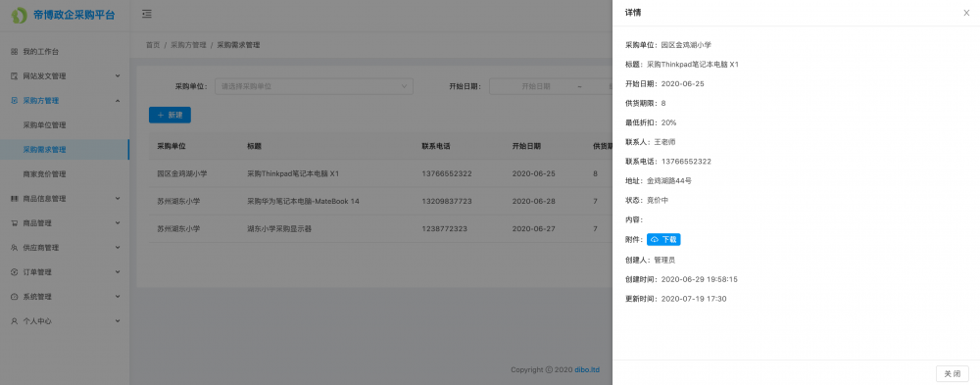Select 采购需求管理 submenu item
The width and height of the screenshot is (980, 385).
pos(65,150)
